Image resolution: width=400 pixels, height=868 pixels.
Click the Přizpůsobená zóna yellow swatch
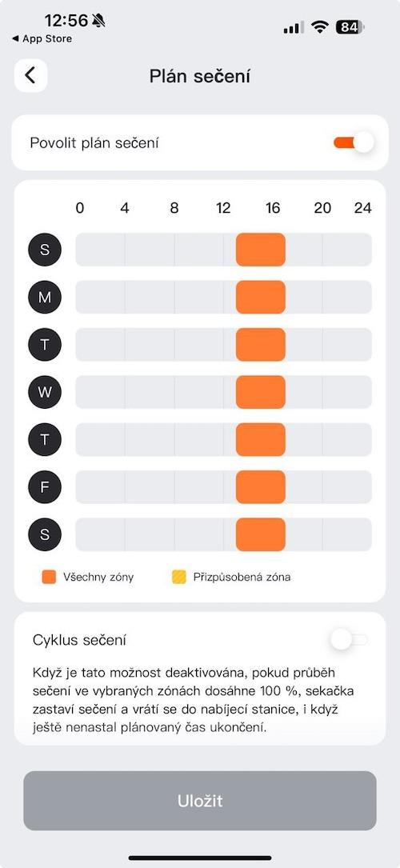coord(178,578)
